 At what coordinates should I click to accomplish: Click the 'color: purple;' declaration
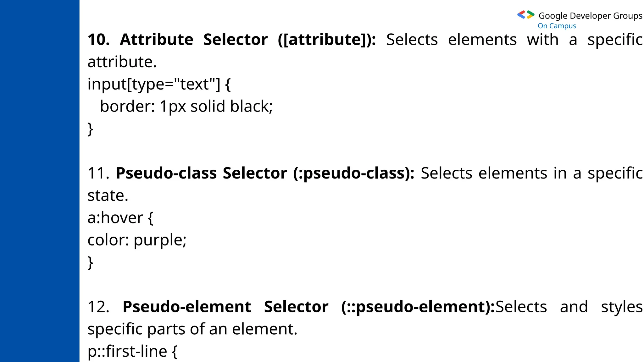(x=137, y=240)
